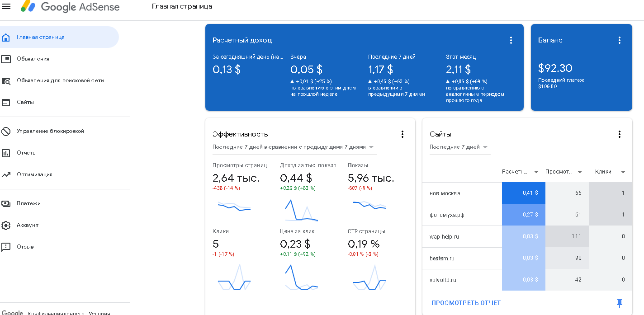The height and width of the screenshot is (315, 644).
Task: Click the Показы sparkline chart
Action: click(x=369, y=206)
